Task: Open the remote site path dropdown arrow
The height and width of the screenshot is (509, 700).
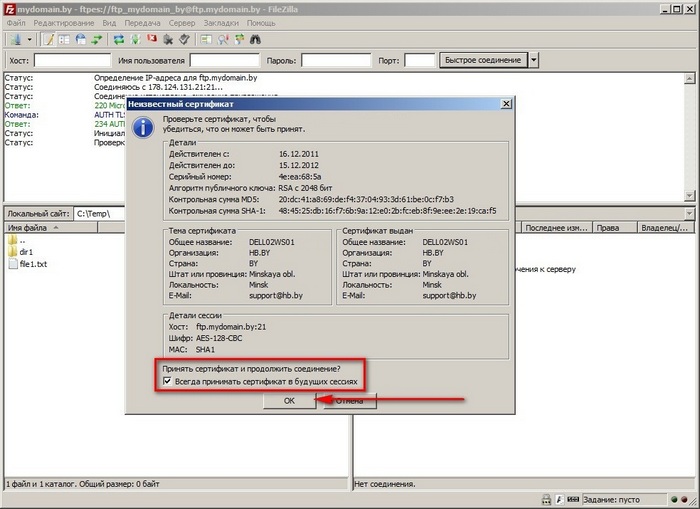Action: 689,214
